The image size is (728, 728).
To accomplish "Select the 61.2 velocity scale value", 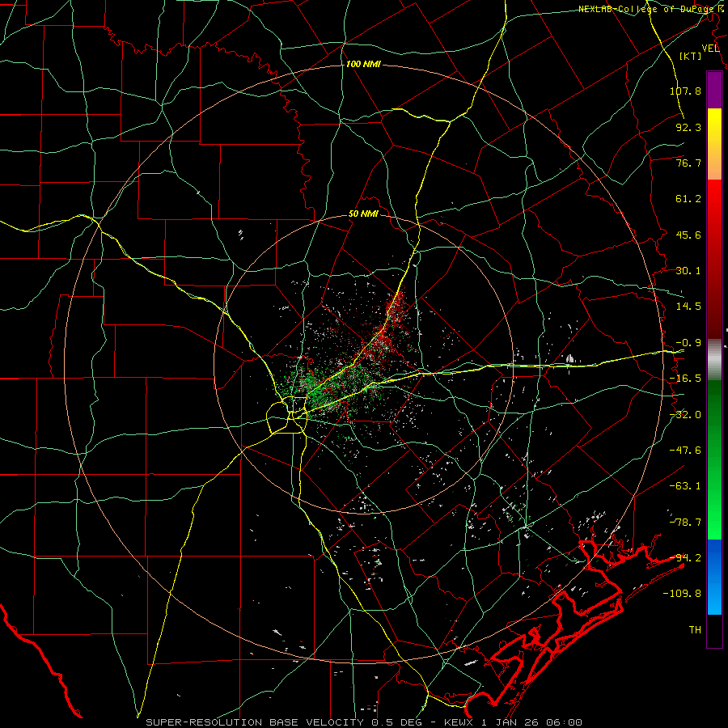I will click(688, 199).
